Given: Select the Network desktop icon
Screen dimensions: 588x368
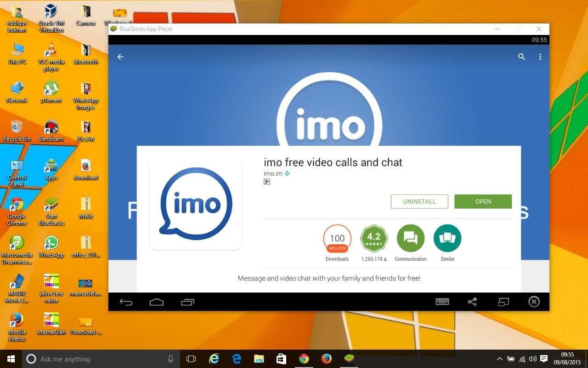Looking at the screenshot, I should (x=17, y=92).
